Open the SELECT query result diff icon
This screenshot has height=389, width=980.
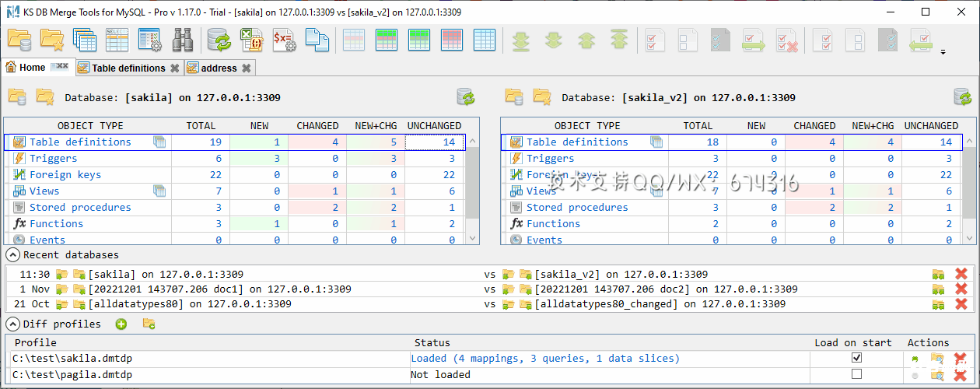point(117,39)
